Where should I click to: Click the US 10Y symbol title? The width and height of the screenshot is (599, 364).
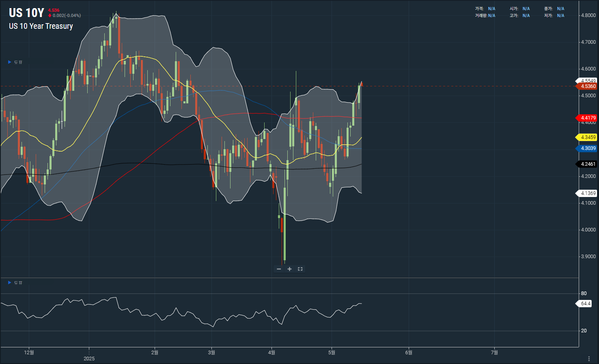[26, 13]
